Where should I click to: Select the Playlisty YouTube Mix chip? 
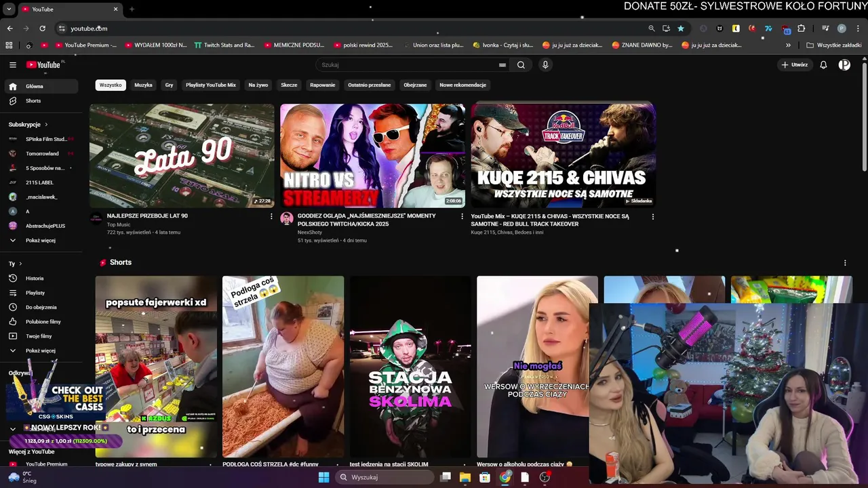(x=211, y=85)
